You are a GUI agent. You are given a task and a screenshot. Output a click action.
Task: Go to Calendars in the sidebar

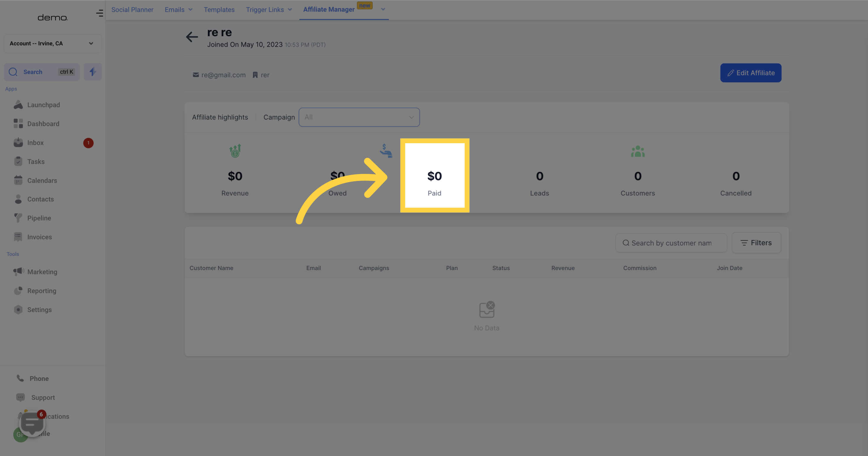[42, 180]
